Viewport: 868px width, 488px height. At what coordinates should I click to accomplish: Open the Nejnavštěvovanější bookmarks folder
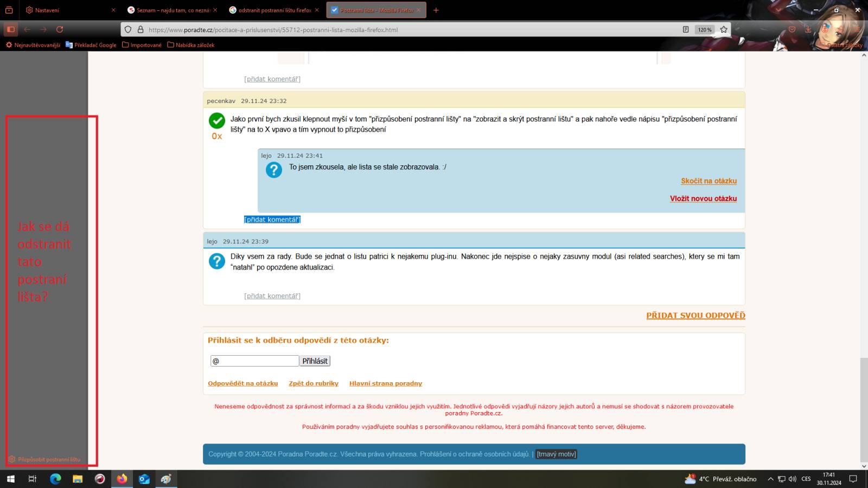[x=33, y=45]
